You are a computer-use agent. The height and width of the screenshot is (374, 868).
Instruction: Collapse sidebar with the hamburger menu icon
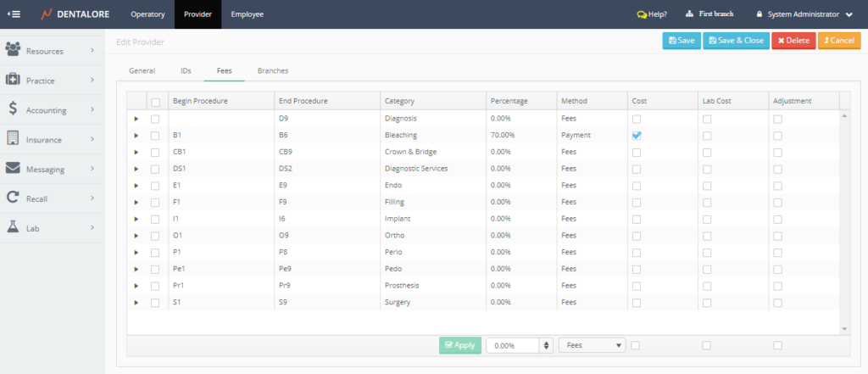click(14, 14)
